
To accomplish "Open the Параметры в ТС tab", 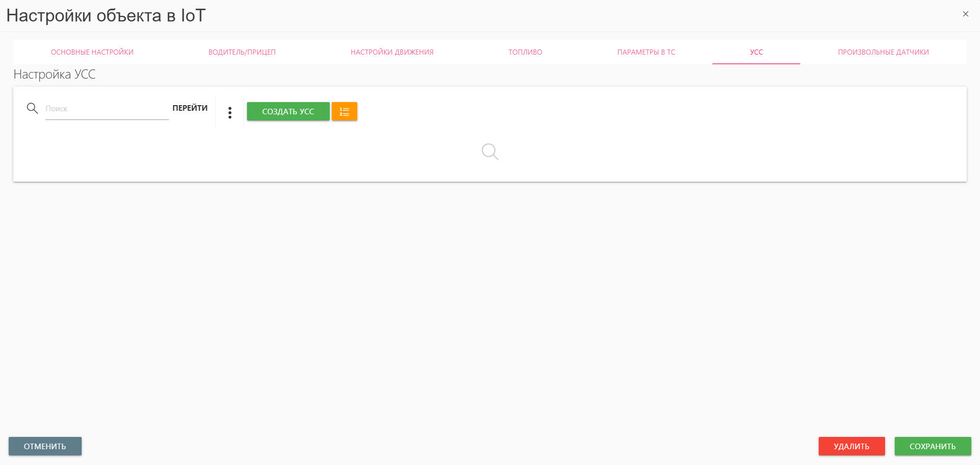I will pyautogui.click(x=646, y=52).
